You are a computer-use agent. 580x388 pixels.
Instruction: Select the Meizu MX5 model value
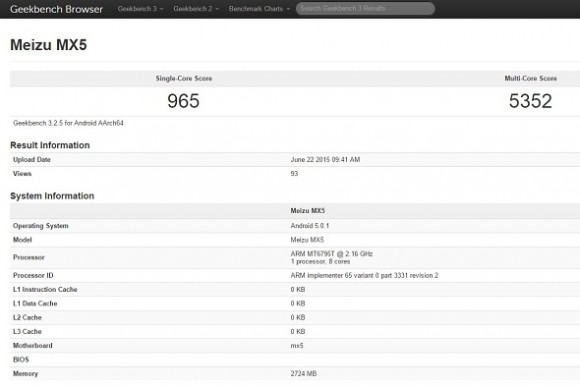pos(307,240)
